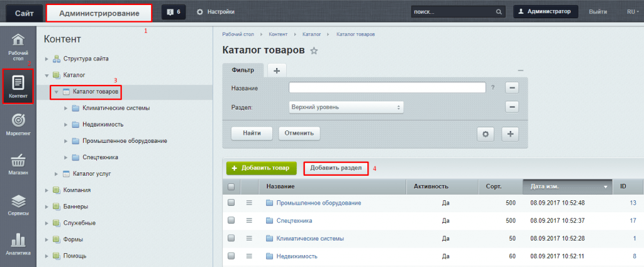The width and height of the screenshot is (644, 267).
Task: Click into the Название filter text field
Action: pos(387,88)
